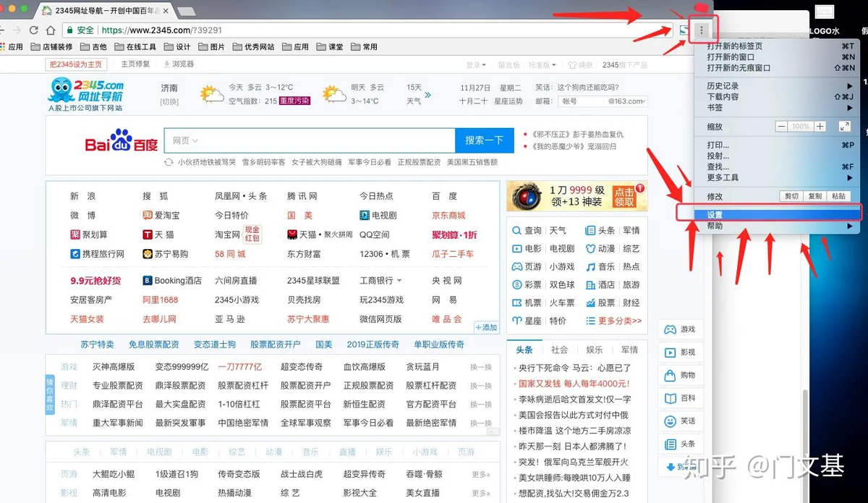
Task: Open Chrome's three-dot menu button
Action: (x=701, y=30)
